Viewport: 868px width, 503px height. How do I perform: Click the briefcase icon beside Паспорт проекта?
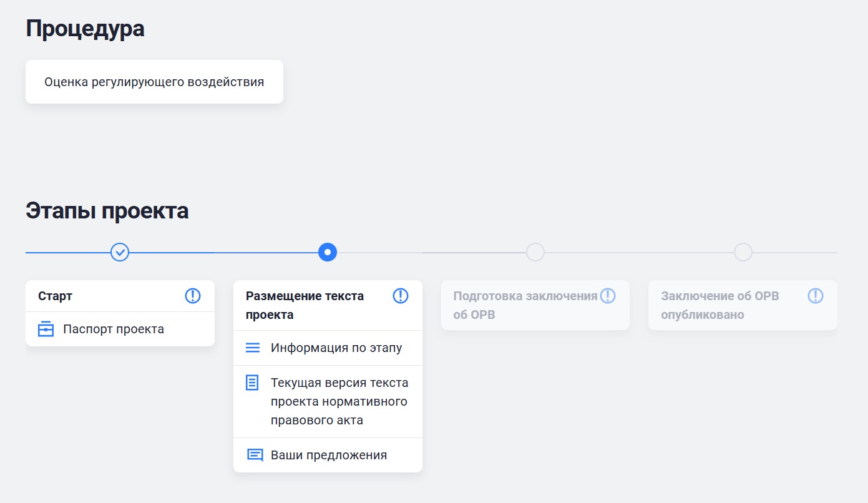(x=46, y=329)
